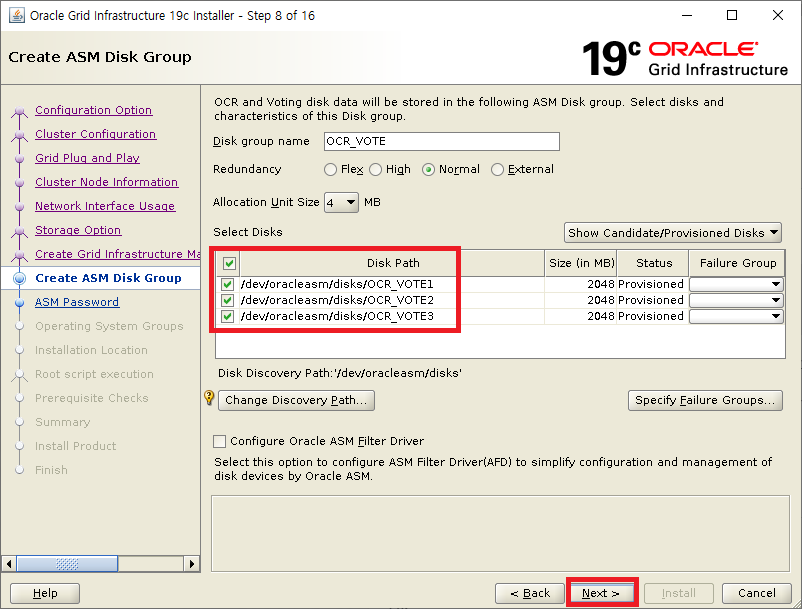Click Change Discovery Path button
Image resolution: width=802 pixels, height=609 pixels.
[x=296, y=400]
